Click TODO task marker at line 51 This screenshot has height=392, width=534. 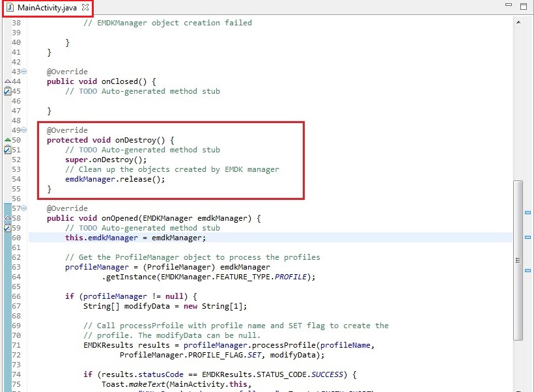(x=8, y=150)
